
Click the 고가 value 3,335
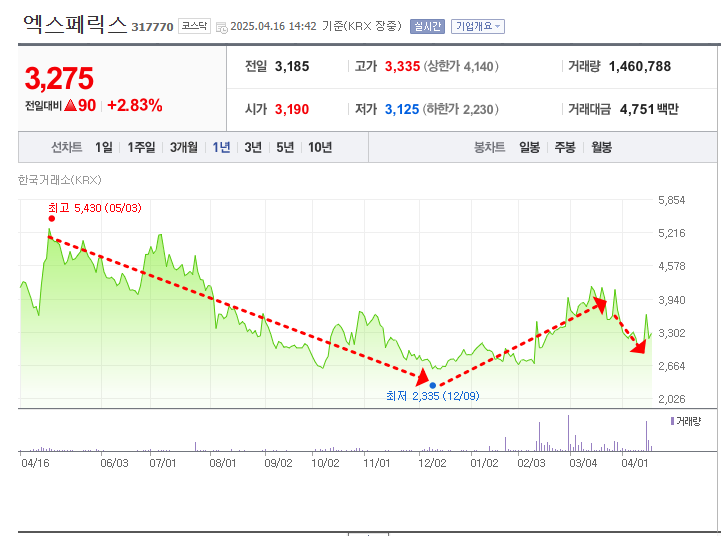click(x=402, y=67)
